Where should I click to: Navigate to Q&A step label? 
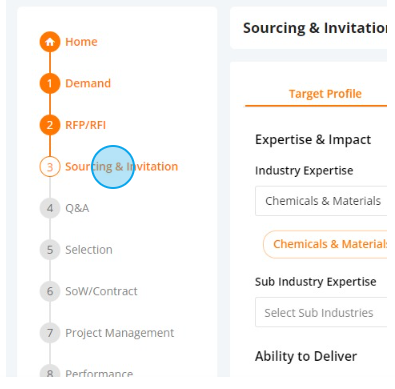point(77,208)
